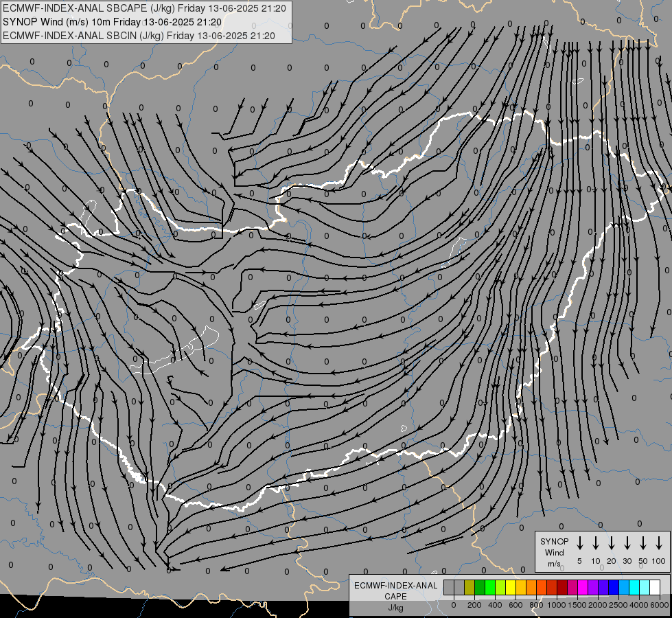Click the 'ECMWF-INDEX-ANAL CAPE J/kg' legend label
The image size is (672, 618).
(395, 597)
